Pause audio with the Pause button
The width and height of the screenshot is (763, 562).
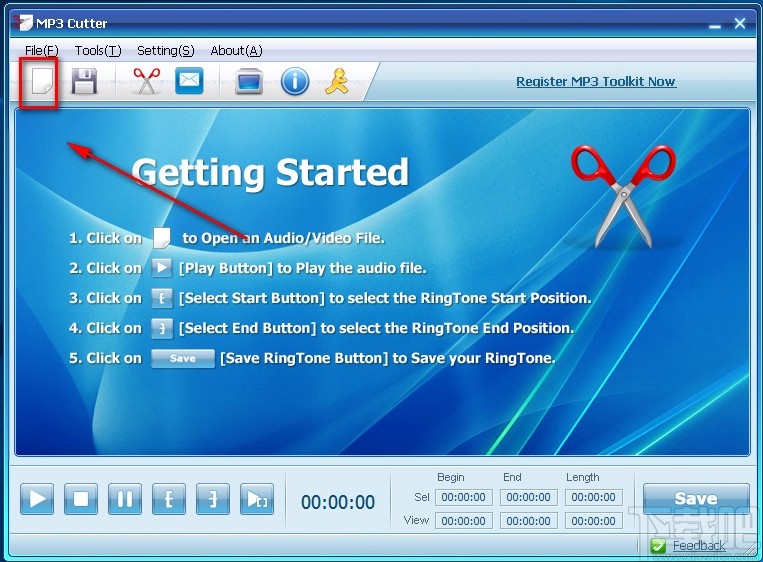point(125,499)
